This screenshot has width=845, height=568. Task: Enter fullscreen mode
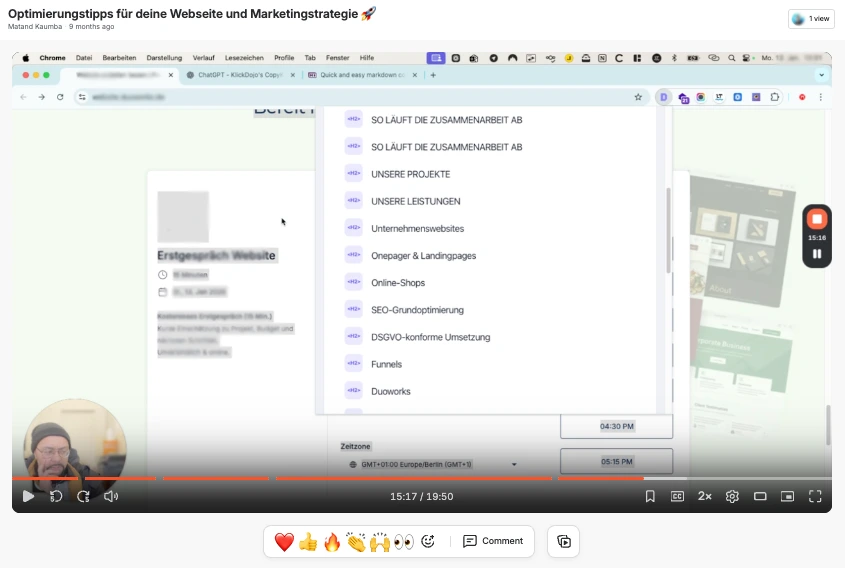[815, 496]
